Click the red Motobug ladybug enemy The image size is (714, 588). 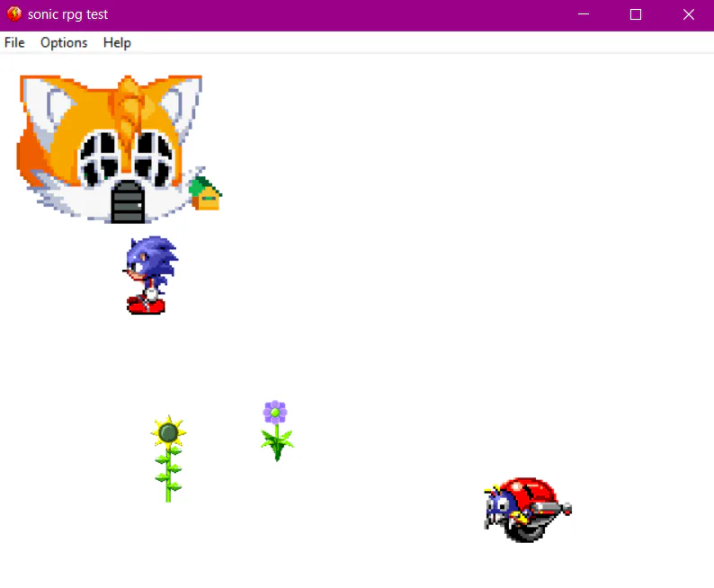[x=527, y=510]
